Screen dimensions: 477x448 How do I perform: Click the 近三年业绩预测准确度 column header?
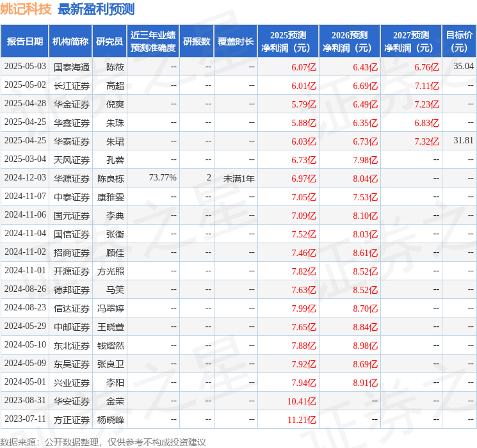tap(153, 42)
